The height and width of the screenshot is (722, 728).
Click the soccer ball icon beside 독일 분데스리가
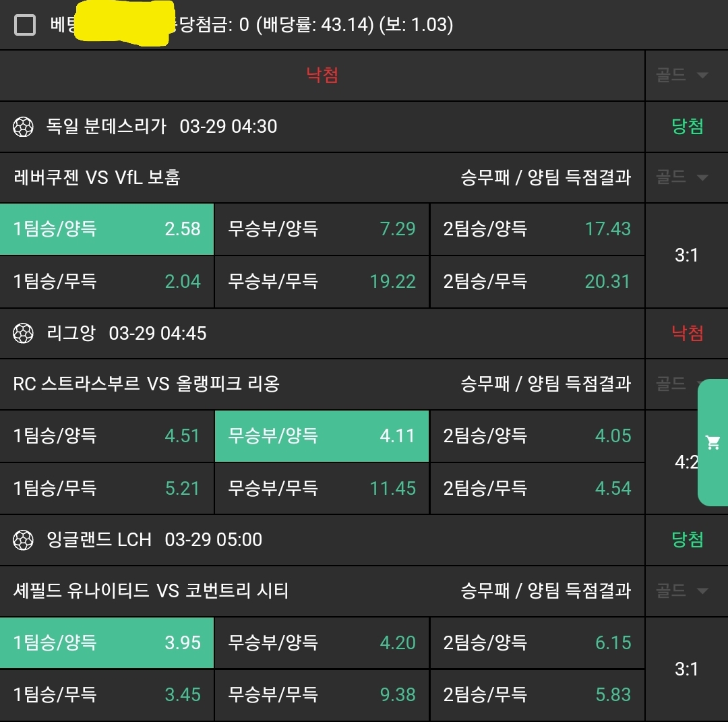click(x=24, y=127)
